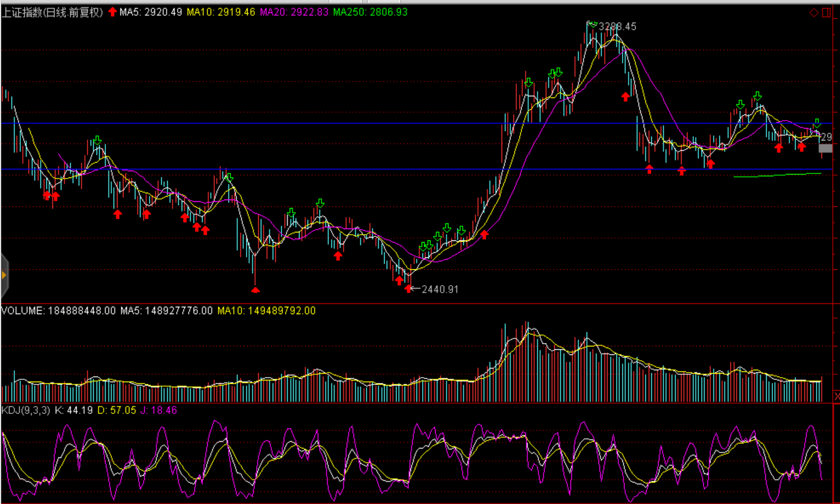840x504 pixels.
Task: Click the red arrow next to the chart title
Action: click(112, 12)
